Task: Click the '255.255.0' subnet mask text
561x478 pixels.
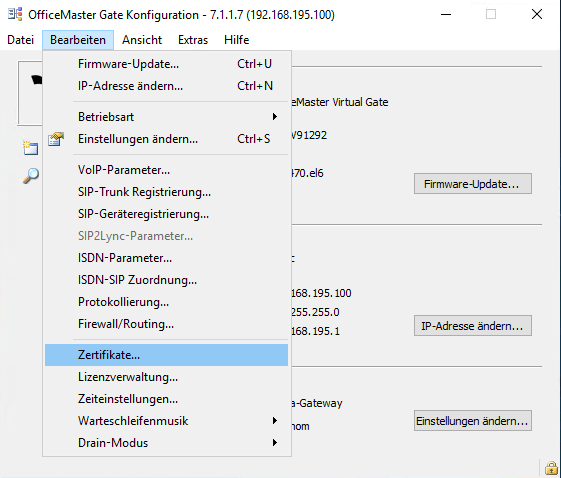Action: (x=315, y=312)
